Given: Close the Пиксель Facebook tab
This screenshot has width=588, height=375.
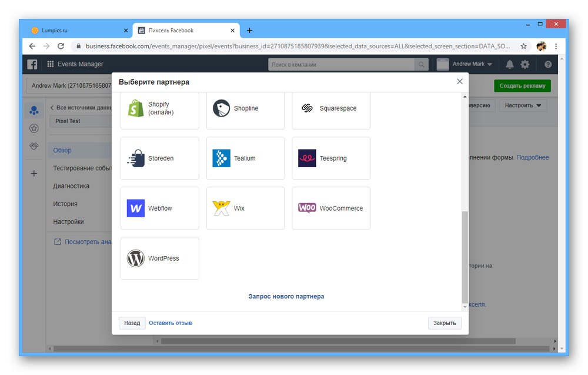Looking at the screenshot, I should click(x=232, y=31).
